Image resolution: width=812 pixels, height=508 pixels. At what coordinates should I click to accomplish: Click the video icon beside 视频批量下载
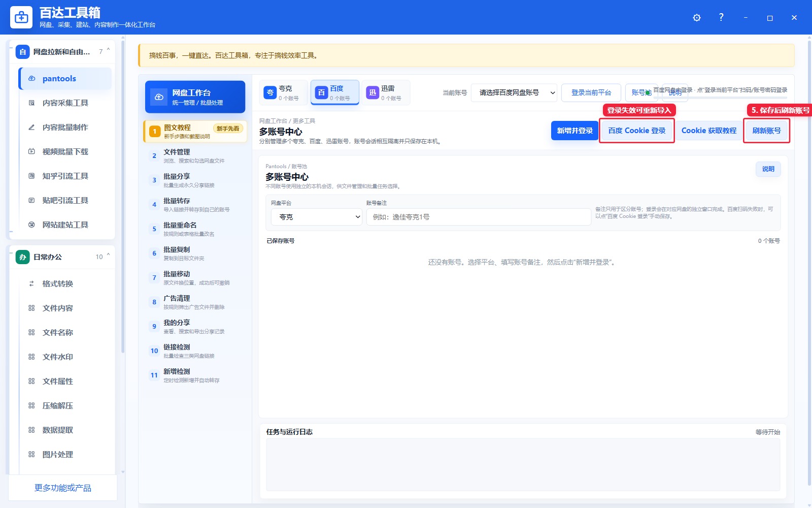[x=31, y=152]
